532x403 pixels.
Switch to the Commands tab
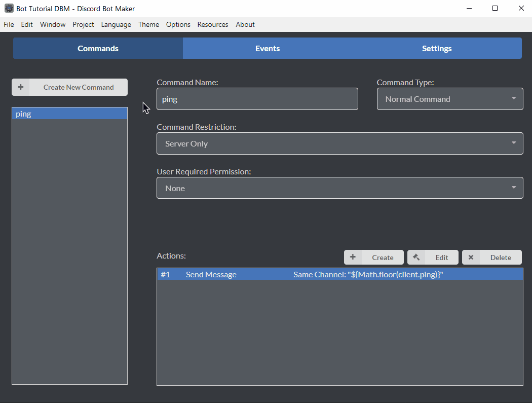pos(98,48)
